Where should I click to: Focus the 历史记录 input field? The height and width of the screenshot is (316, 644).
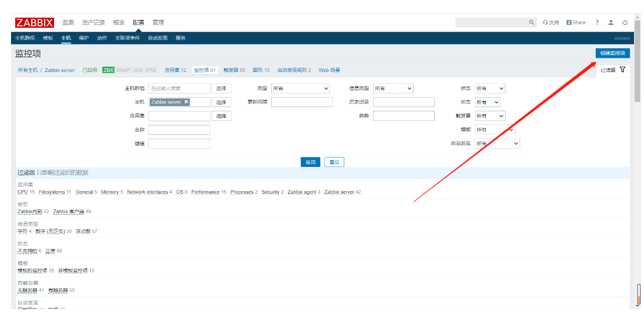(x=404, y=102)
